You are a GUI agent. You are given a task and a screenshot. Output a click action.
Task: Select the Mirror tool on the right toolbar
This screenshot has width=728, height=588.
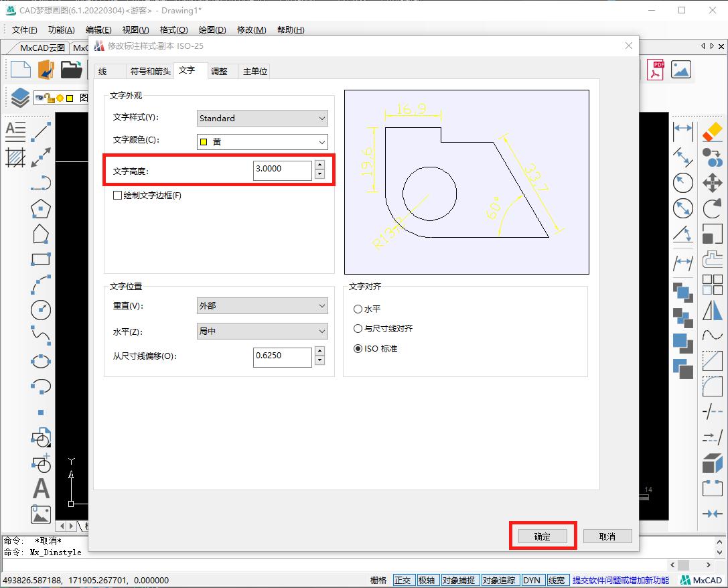coord(713,309)
